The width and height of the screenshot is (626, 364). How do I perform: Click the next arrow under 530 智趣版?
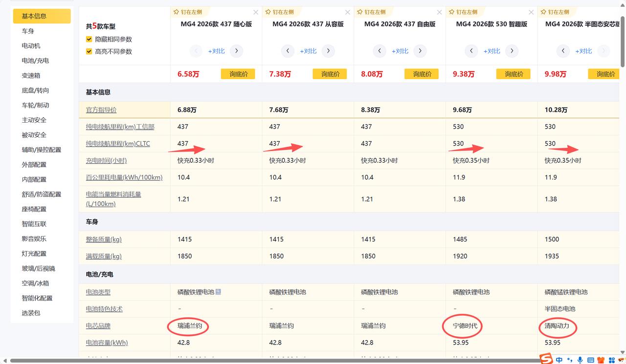[512, 51]
